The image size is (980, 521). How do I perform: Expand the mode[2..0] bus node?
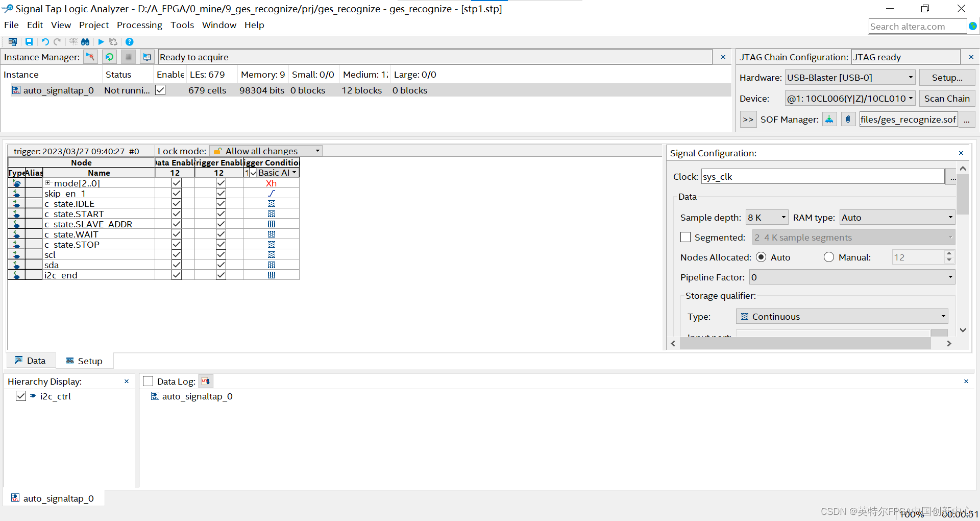[x=48, y=183]
